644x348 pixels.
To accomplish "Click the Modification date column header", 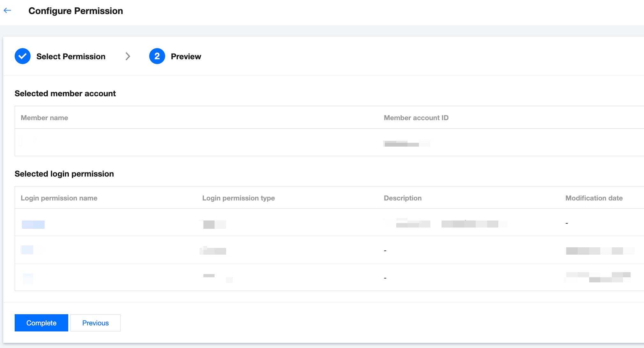I will click(x=594, y=198).
